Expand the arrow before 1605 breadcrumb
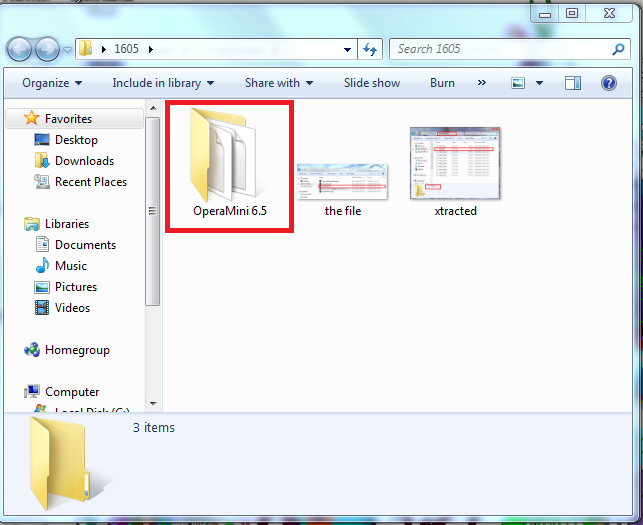 pos(104,49)
